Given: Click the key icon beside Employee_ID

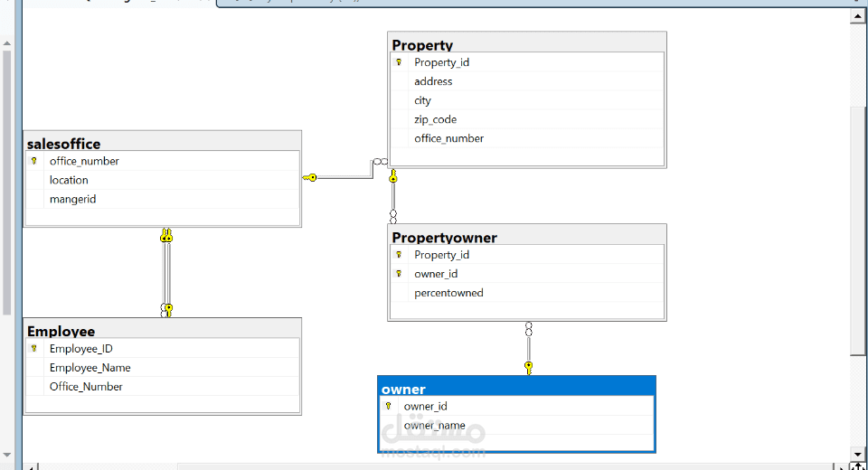Looking at the screenshot, I should coord(34,348).
